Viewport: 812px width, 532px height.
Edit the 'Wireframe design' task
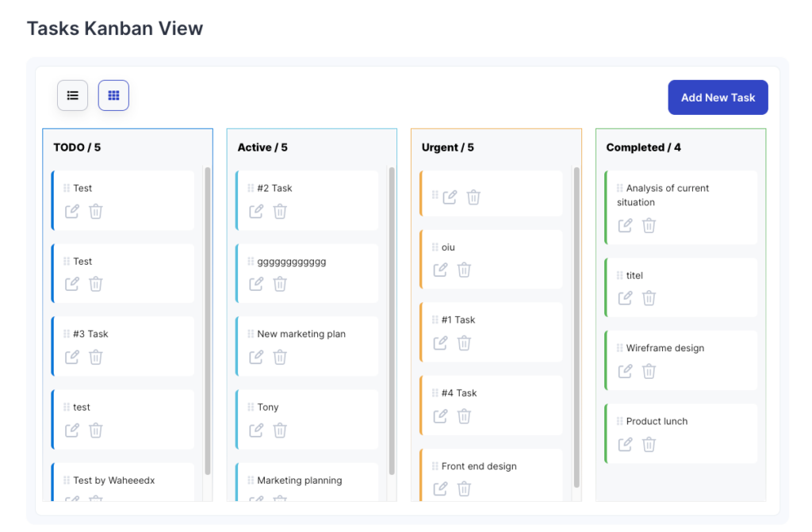[625, 371]
